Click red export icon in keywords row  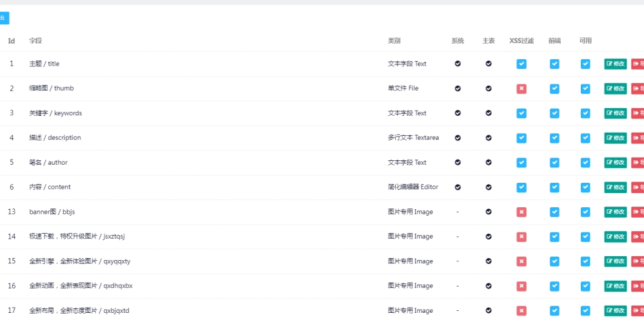[638, 113]
